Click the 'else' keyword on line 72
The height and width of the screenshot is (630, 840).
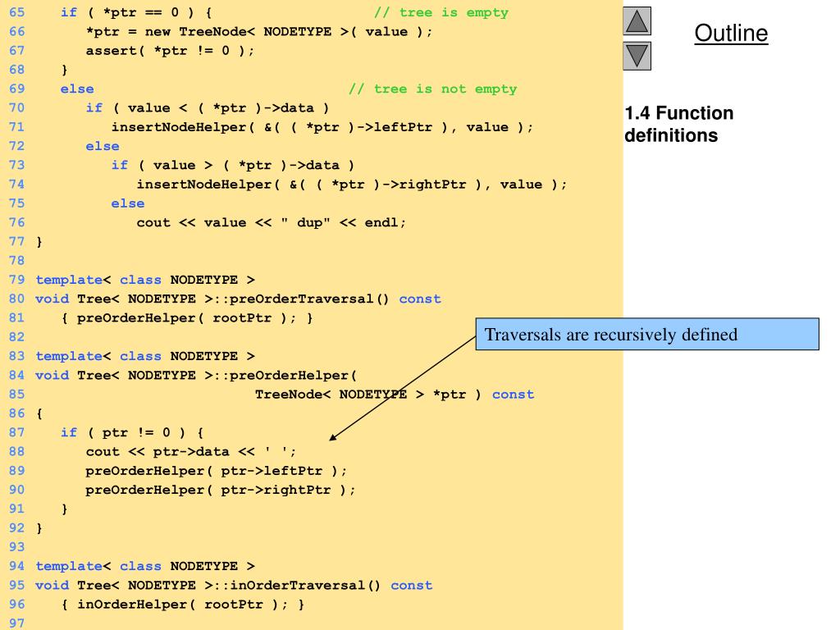tap(103, 146)
